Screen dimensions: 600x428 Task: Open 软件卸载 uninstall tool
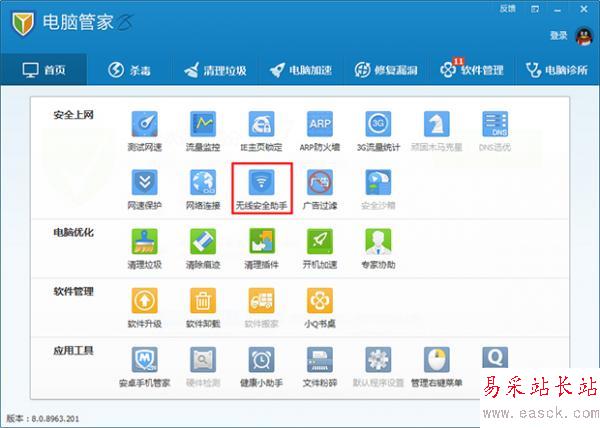pyautogui.click(x=203, y=308)
